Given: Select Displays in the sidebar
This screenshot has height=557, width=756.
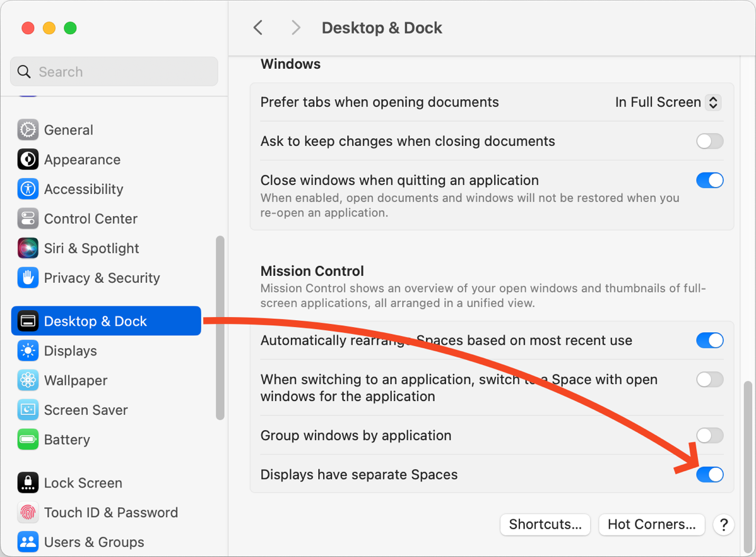Looking at the screenshot, I should [x=70, y=351].
